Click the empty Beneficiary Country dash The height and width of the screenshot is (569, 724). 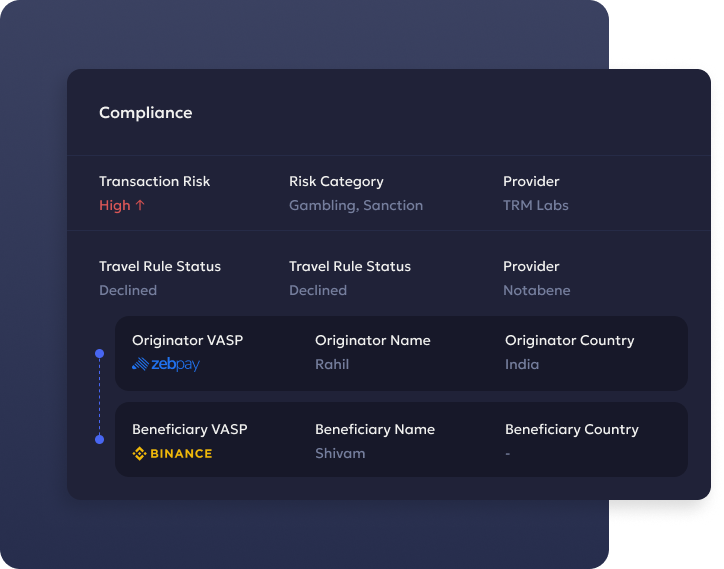(507, 454)
